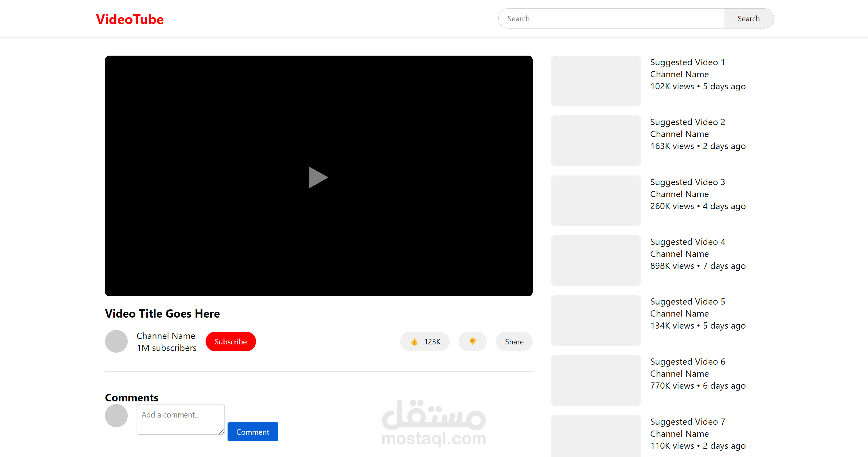Screen dimensions: 868x457
Task: Click the Share button
Action: click(514, 342)
